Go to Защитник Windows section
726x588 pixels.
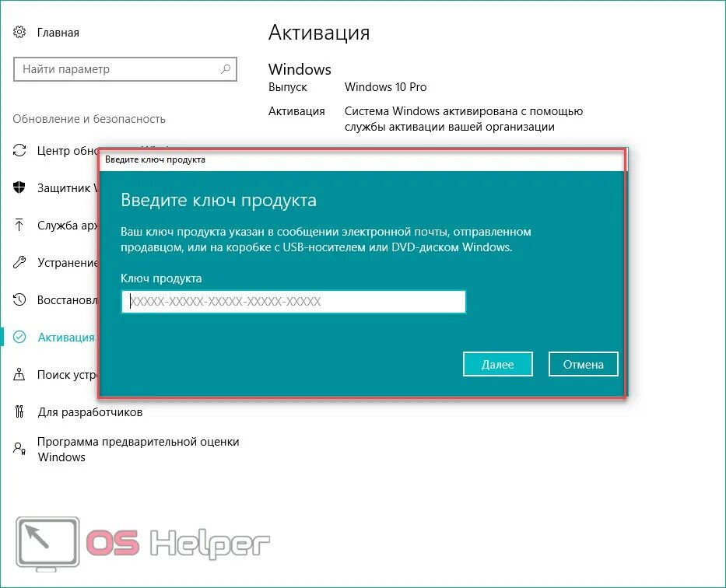point(67,188)
